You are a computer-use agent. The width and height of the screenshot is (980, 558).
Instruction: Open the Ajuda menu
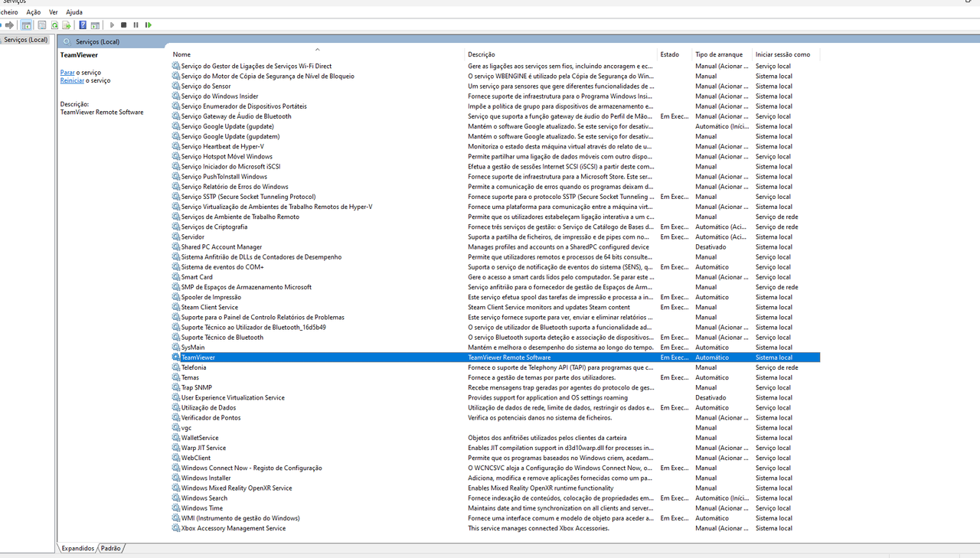[x=74, y=12]
